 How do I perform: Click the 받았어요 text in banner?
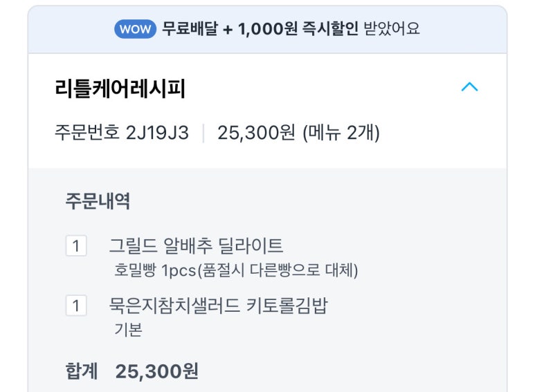pyautogui.click(x=391, y=29)
